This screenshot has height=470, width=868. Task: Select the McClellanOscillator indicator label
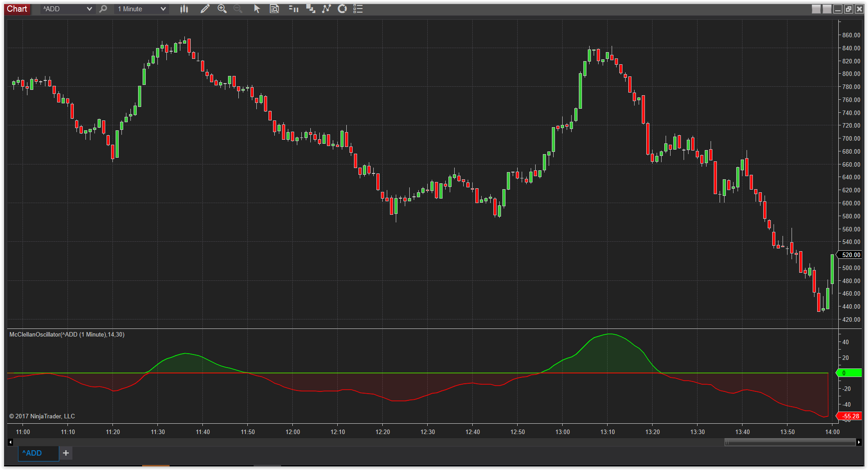(x=67, y=334)
